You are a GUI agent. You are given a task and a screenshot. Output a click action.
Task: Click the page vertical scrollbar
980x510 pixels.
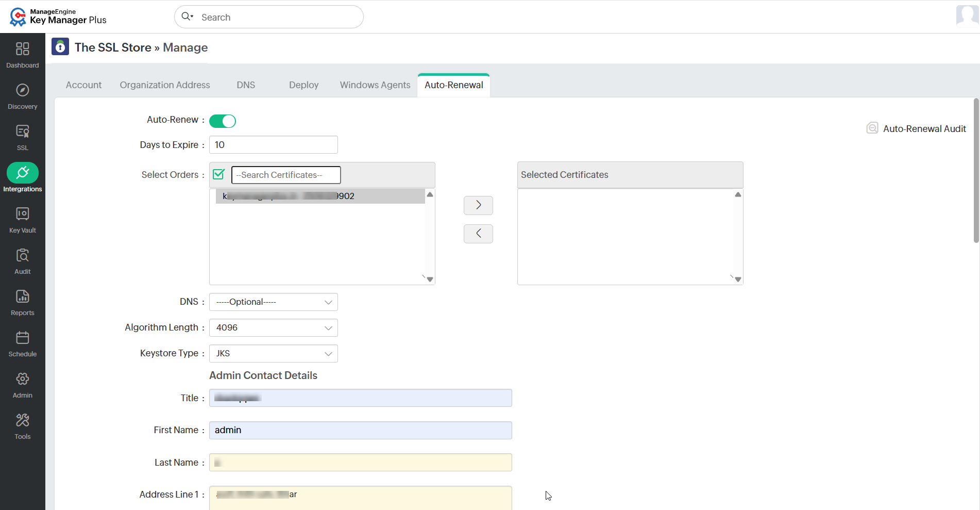(976, 170)
